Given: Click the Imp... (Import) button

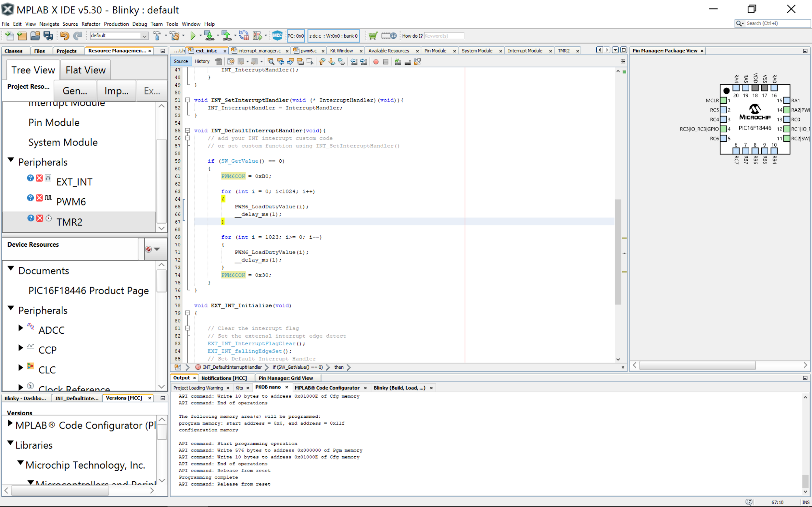Looking at the screenshot, I should click(116, 91).
